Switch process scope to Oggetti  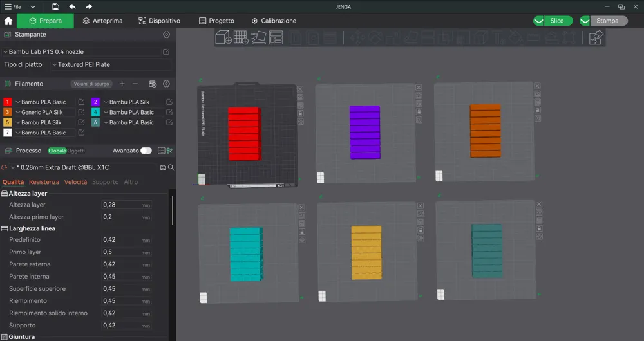76,151
